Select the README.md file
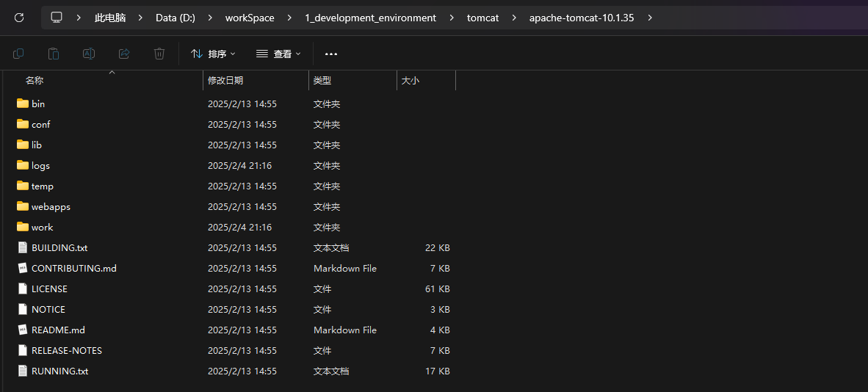868x392 pixels. [x=58, y=330]
